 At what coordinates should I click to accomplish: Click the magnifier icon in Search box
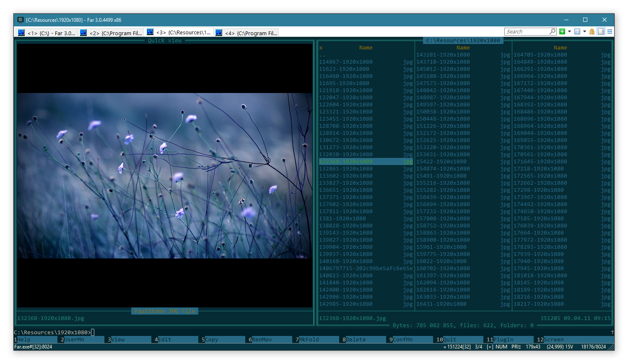[553, 31]
